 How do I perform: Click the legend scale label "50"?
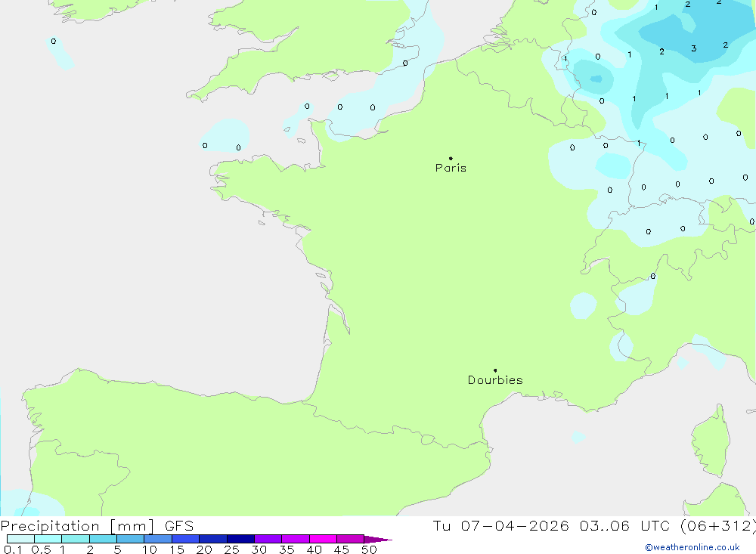pos(369,549)
